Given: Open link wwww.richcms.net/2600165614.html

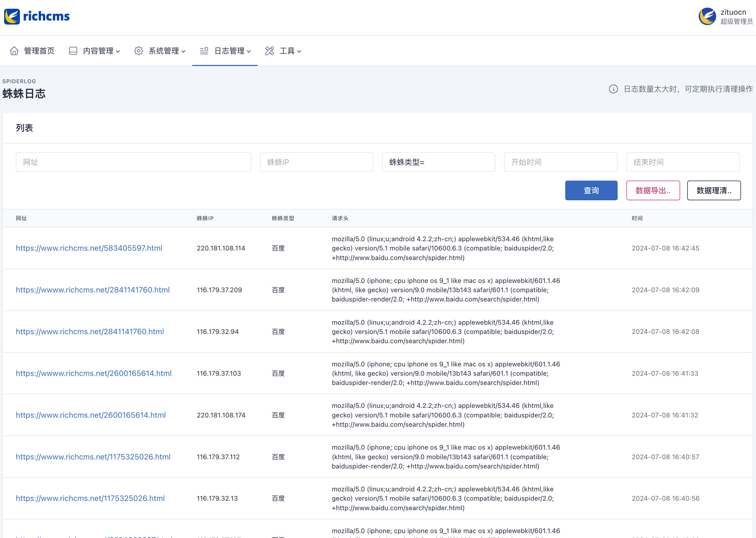Looking at the screenshot, I should [94, 373].
